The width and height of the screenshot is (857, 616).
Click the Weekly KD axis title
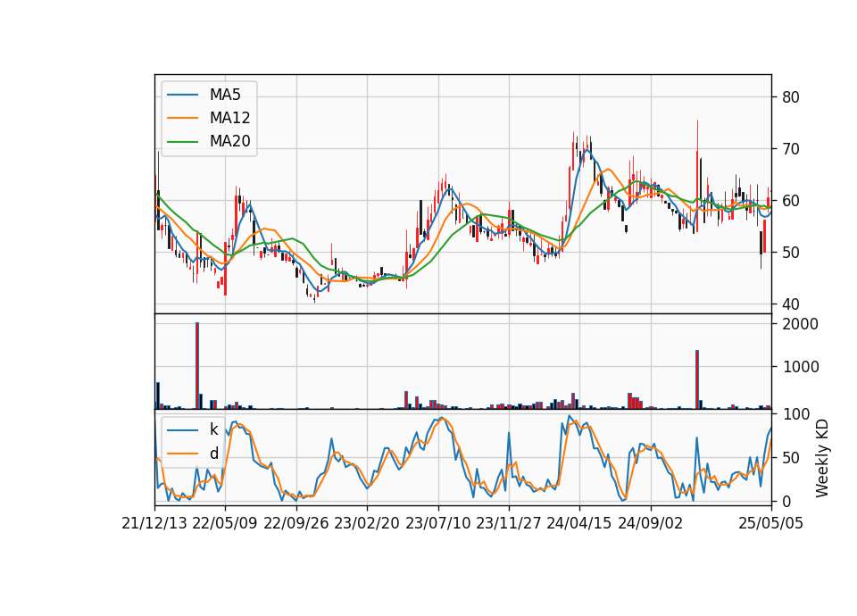[x=822, y=458]
